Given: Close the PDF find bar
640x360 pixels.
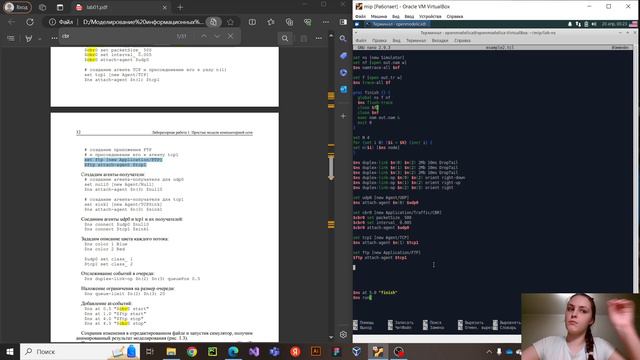Looking at the screenshot, I should (231, 36).
